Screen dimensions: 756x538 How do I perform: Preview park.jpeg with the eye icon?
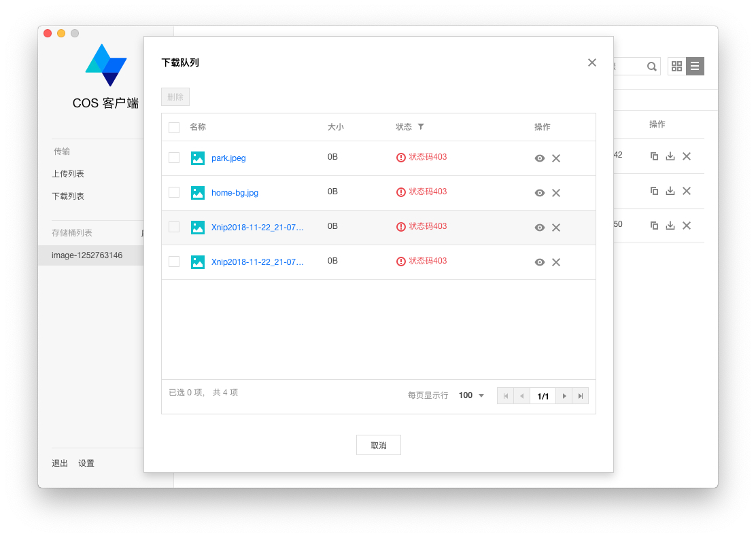click(539, 158)
